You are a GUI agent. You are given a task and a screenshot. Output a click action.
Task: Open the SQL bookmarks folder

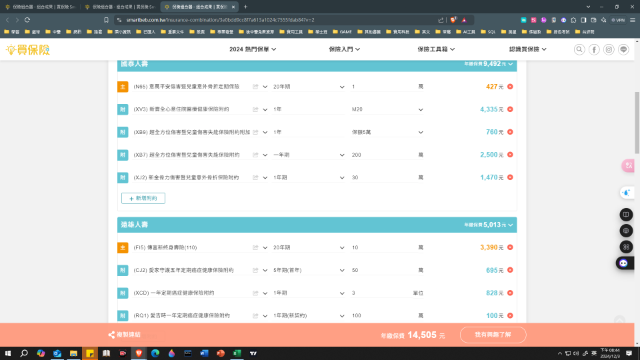[x=488, y=31]
